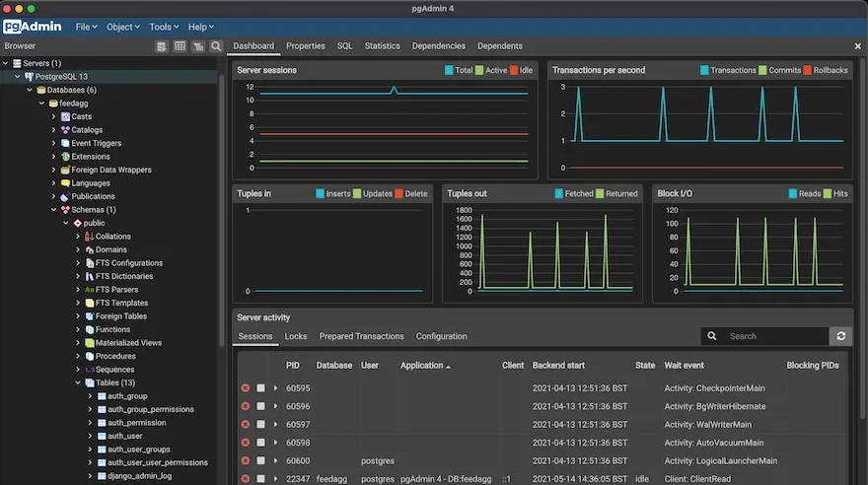
Task: Cancel active query for PID 60595
Action: tap(260, 388)
